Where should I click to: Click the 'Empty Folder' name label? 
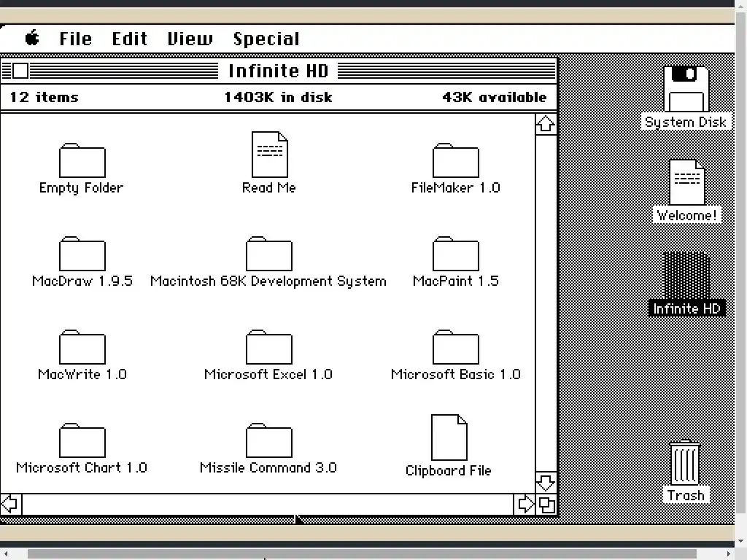[82, 188]
